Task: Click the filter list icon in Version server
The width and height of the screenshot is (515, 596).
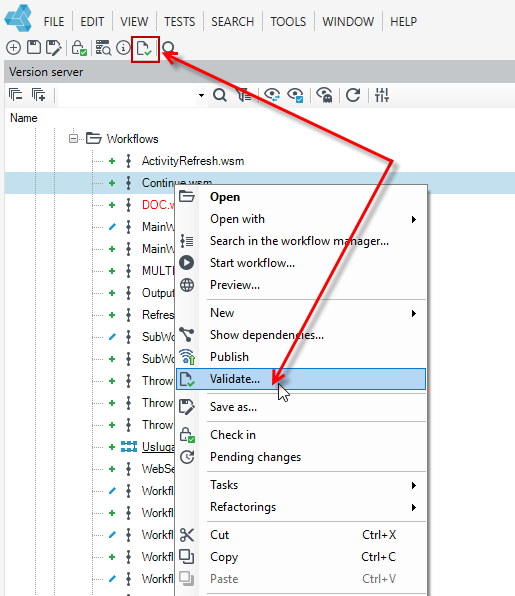Action: click(x=244, y=95)
